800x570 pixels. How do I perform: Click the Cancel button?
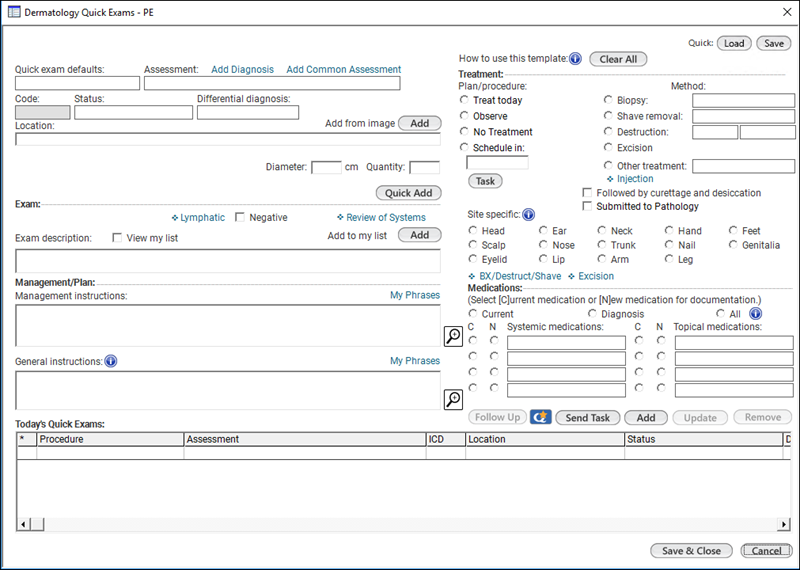[766, 551]
